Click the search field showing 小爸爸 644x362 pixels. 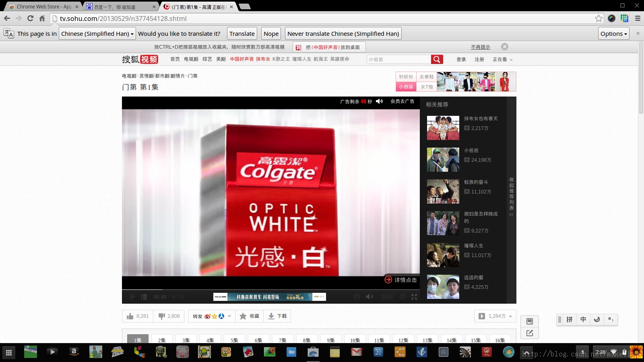coord(398,60)
